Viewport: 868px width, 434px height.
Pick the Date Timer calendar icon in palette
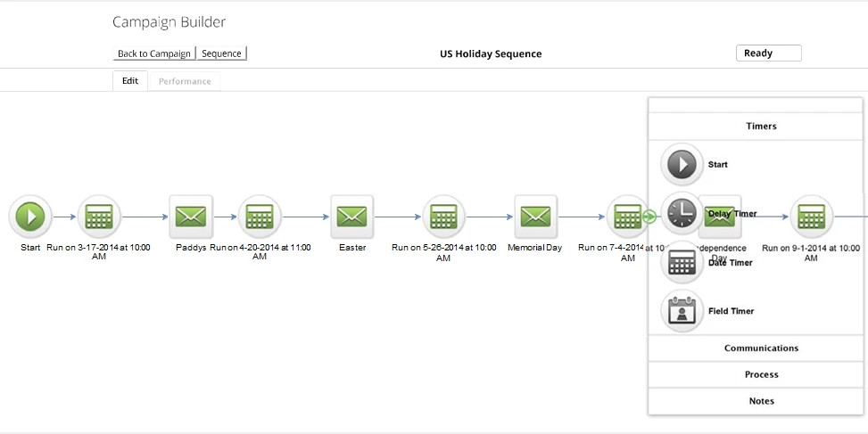[682, 262]
